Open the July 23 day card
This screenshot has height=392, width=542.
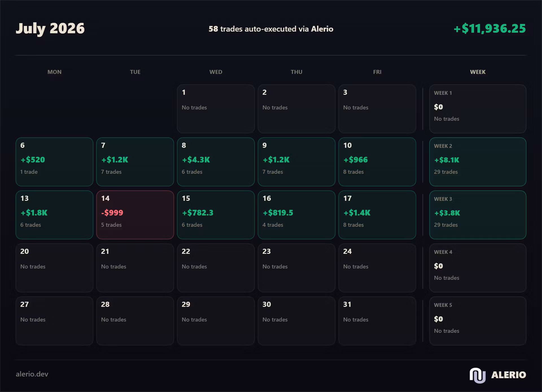point(297,268)
